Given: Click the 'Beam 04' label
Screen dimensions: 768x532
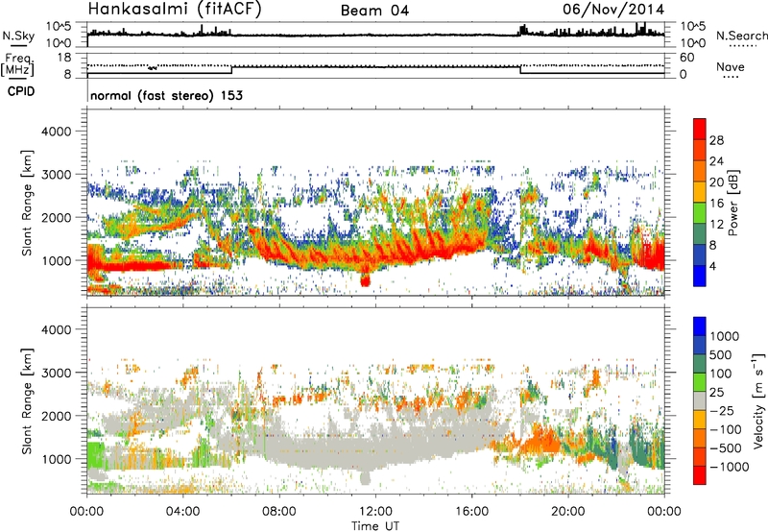Looking at the screenshot, I should 374,11.
